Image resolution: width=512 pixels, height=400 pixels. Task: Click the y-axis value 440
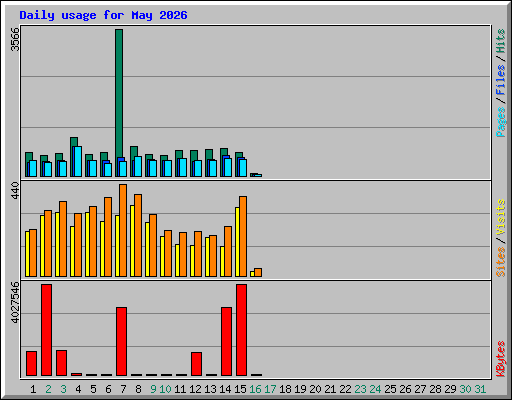click(x=15, y=190)
